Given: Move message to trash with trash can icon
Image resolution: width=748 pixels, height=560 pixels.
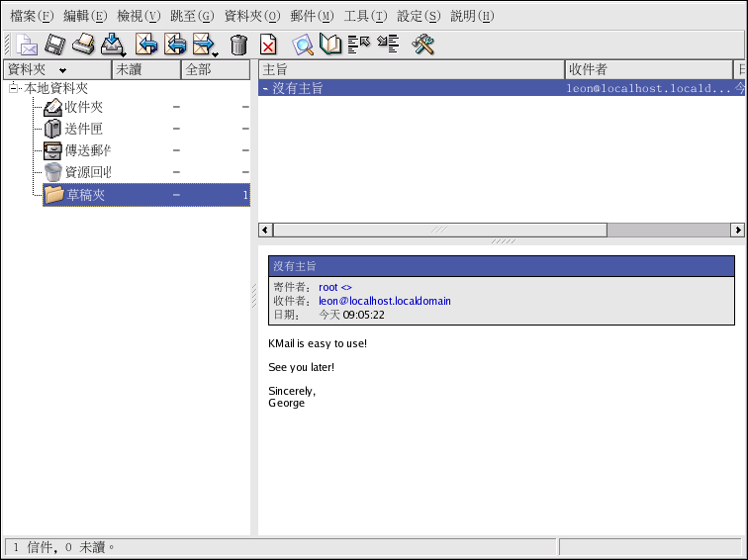Looking at the screenshot, I should tap(238, 45).
